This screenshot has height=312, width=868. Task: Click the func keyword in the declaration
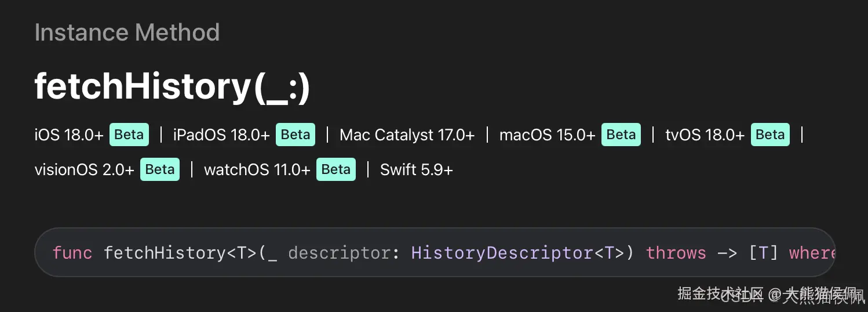72,253
